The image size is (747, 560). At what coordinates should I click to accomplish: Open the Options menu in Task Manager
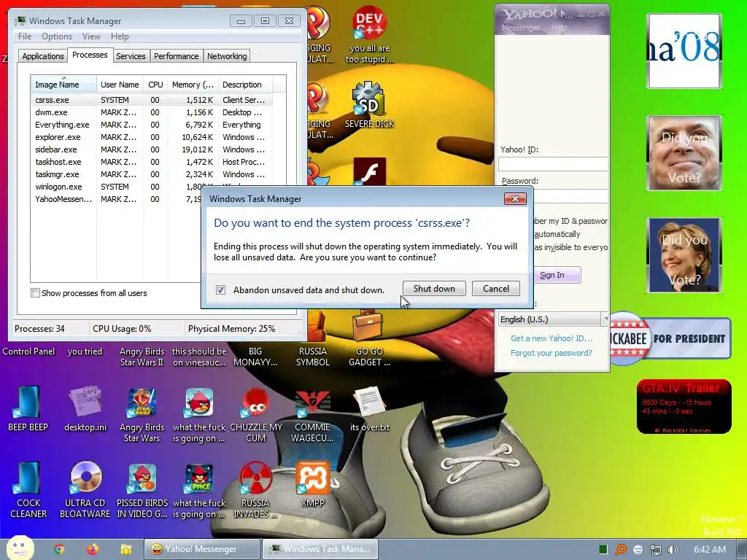click(57, 36)
